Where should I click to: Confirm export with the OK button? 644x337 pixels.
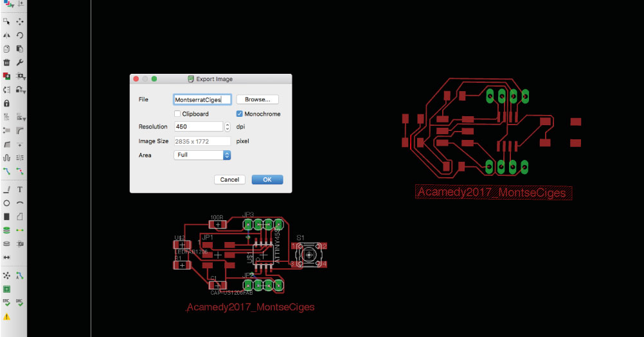[267, 180]
